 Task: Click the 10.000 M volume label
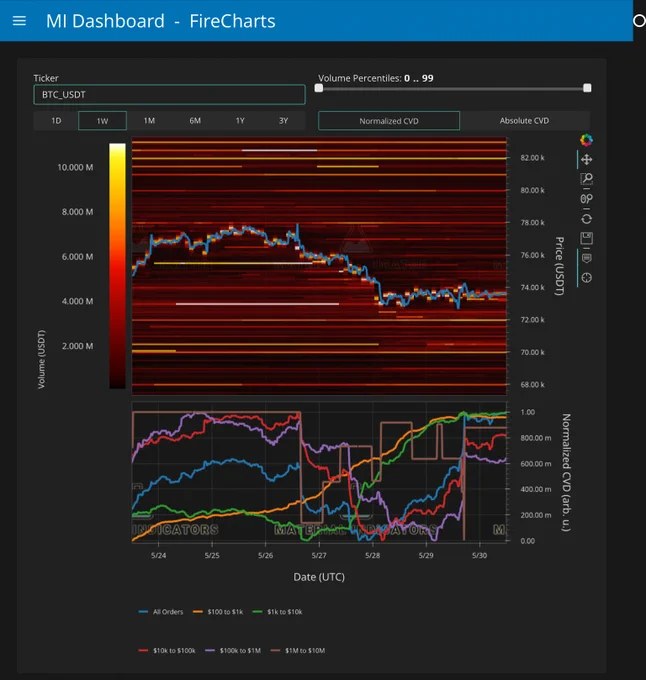75,167
